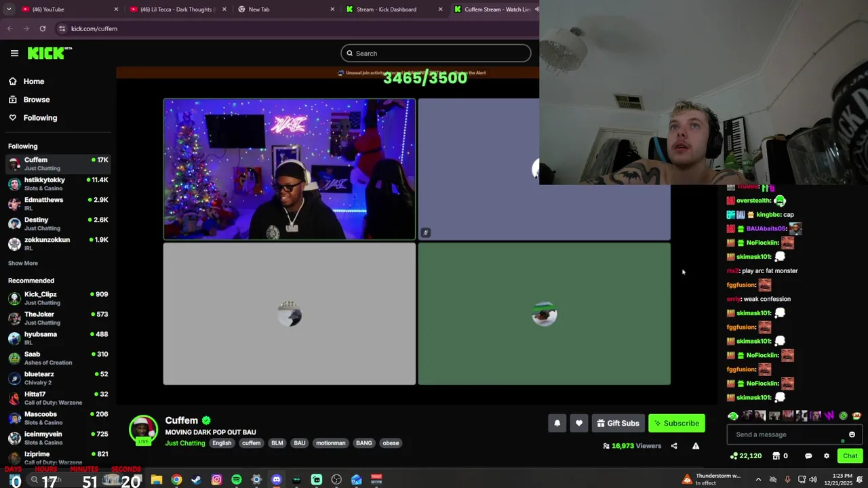The image size is (868, 488).
Task: Open the Kick hamburger menu
Action: 14,53
